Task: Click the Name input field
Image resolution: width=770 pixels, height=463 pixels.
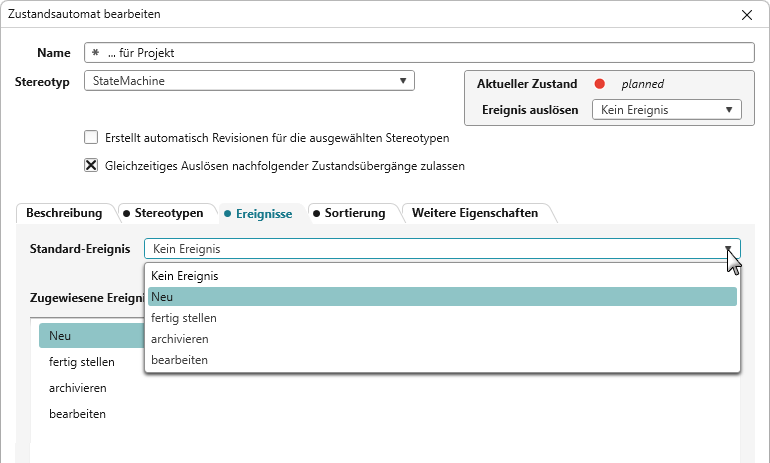Action: click(420, 53)
